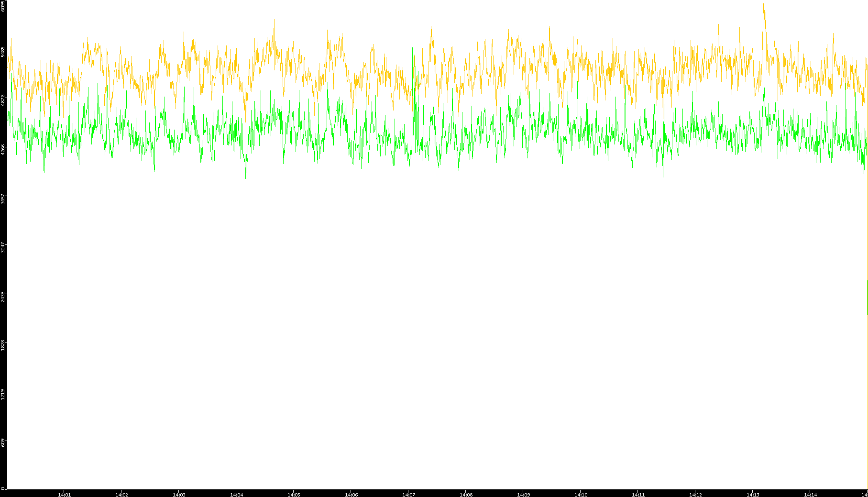
Task: Click the 14:09 time axis label
Action: (523, 495)
